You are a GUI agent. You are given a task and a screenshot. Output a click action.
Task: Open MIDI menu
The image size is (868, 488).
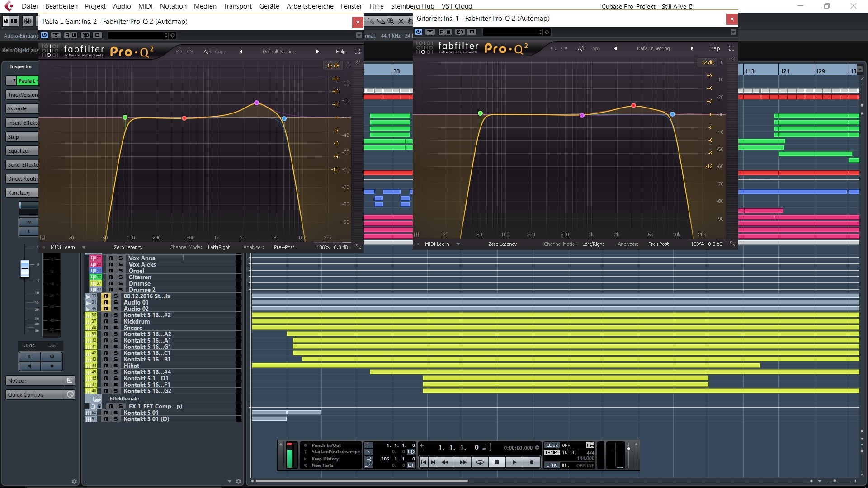coord(145,6)
